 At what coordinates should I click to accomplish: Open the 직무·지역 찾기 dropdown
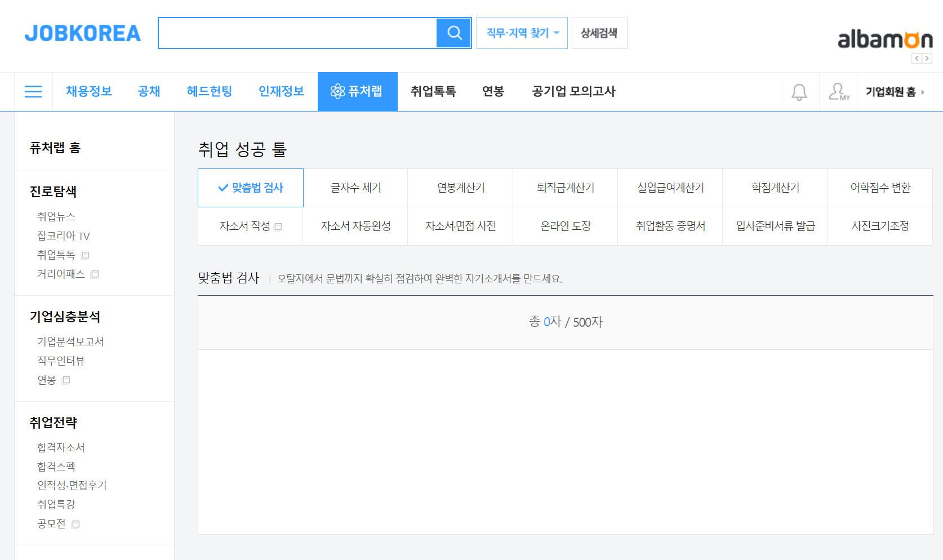click(522, 33)
